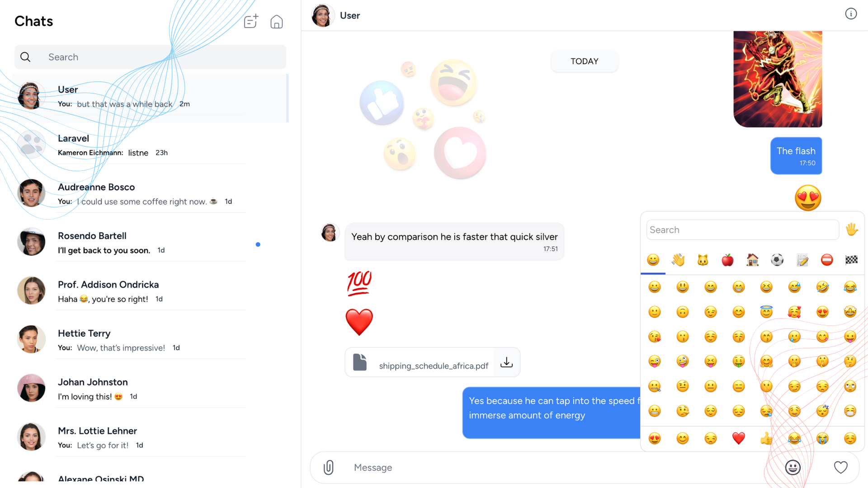
Task: Click the heart/favorites icon
Action: [840, 467]
